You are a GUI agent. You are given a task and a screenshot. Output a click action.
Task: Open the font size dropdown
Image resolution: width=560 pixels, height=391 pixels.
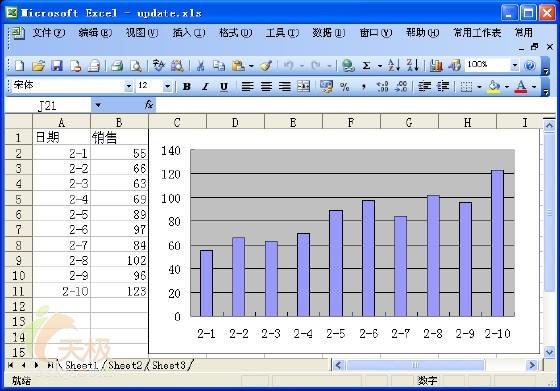tap(167, 86)
